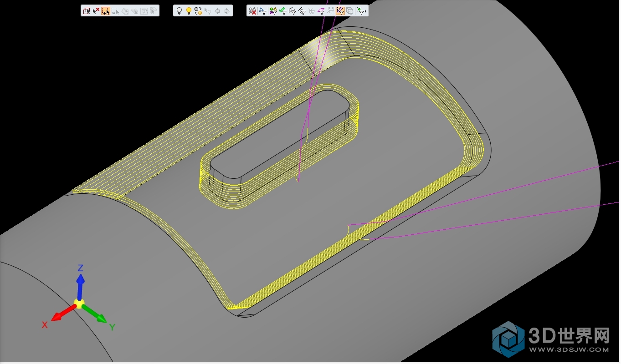Click the greyed solid face selection icon

[x=125, y=11]
